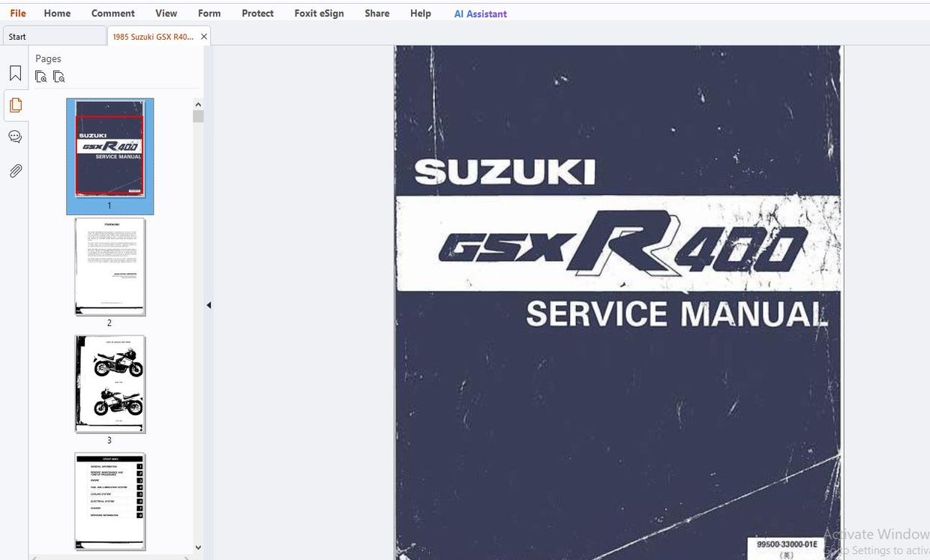Open the Attachments panel

click(15, 170)
